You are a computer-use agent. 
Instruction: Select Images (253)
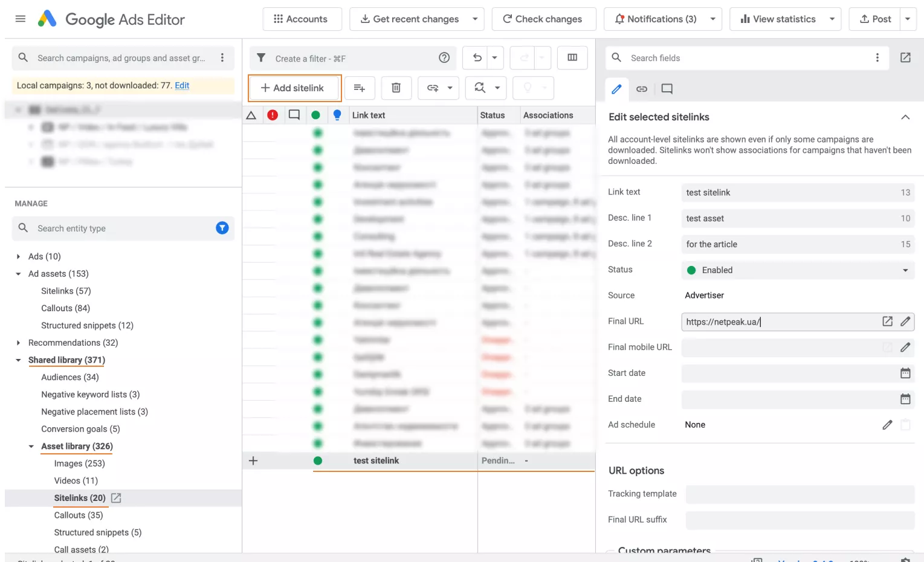(79, 463)
